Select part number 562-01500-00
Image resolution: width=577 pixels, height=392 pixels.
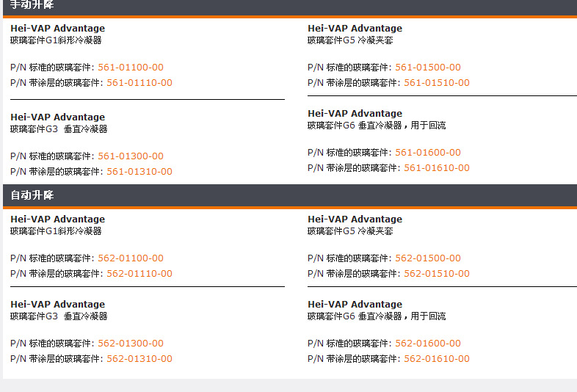tap(428, 258)
